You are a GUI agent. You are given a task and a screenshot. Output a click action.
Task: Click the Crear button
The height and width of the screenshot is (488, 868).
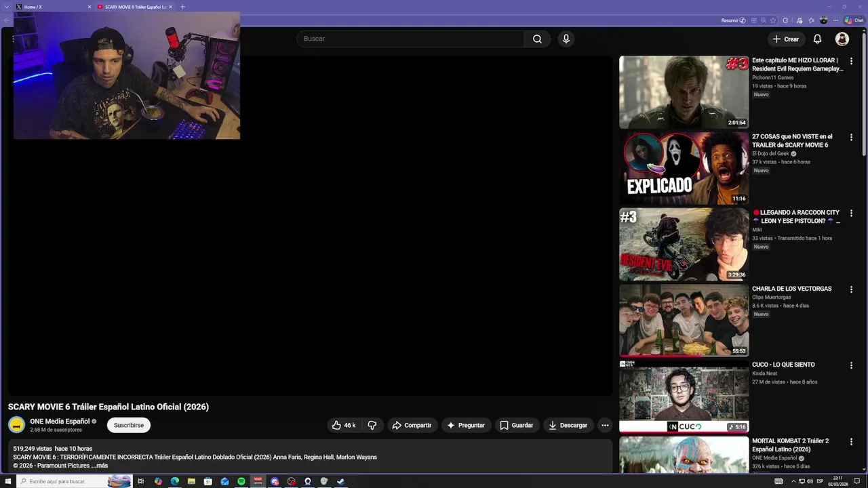click(x=786, y=39)
